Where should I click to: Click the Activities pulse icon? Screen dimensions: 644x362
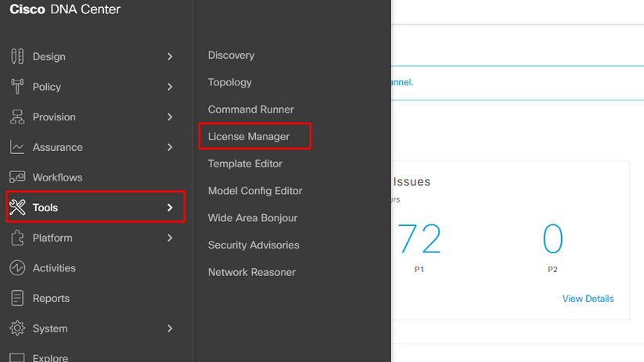(17, 268)
